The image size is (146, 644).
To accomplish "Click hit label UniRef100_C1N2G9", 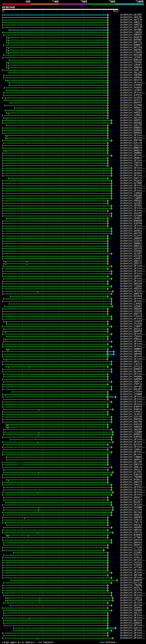I will pyautogui.click(x=131, y=32).
